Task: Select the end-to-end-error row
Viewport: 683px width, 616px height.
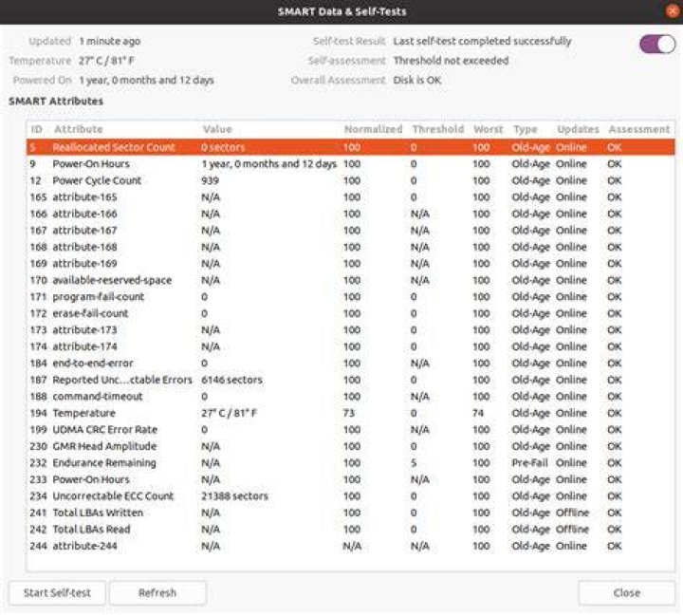Action: (351, 364)
